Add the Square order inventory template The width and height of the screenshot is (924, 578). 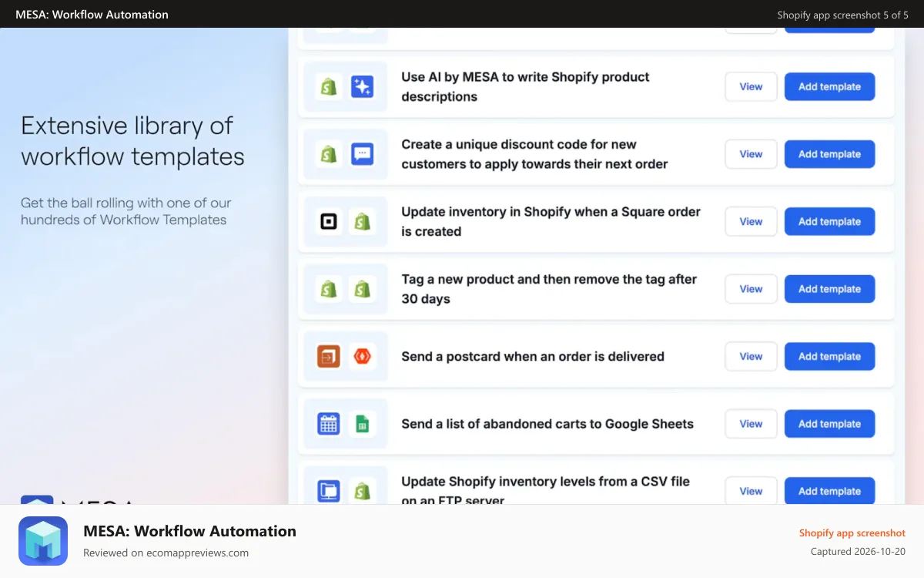pyautogui.click(x=829, y=222)
